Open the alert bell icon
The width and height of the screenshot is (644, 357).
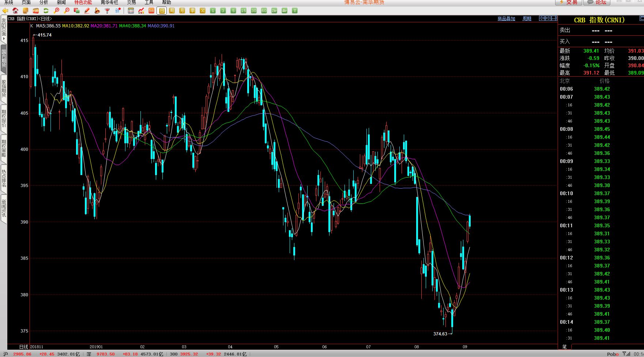pos(97,11)
